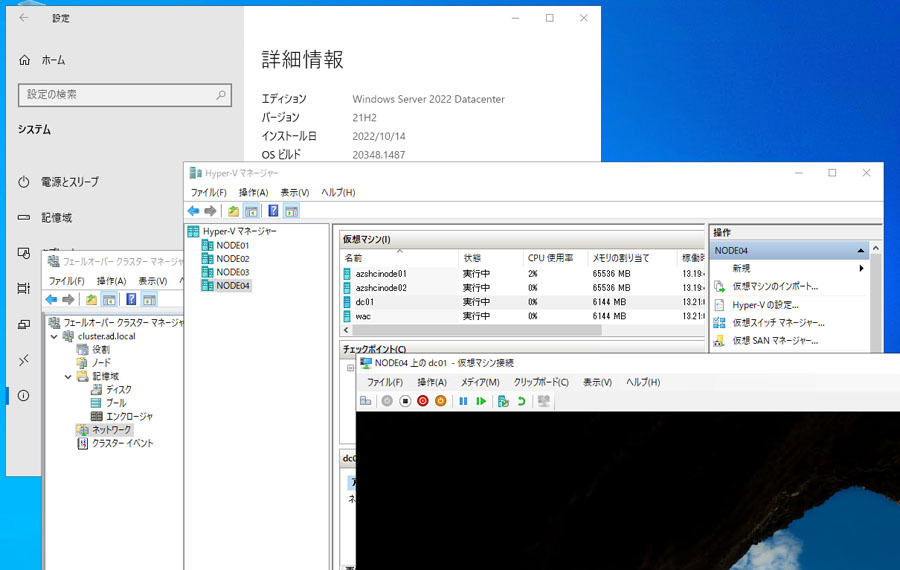
Task: Select NODE03 in the Hyper-V Manager tree
Action: 232,272
